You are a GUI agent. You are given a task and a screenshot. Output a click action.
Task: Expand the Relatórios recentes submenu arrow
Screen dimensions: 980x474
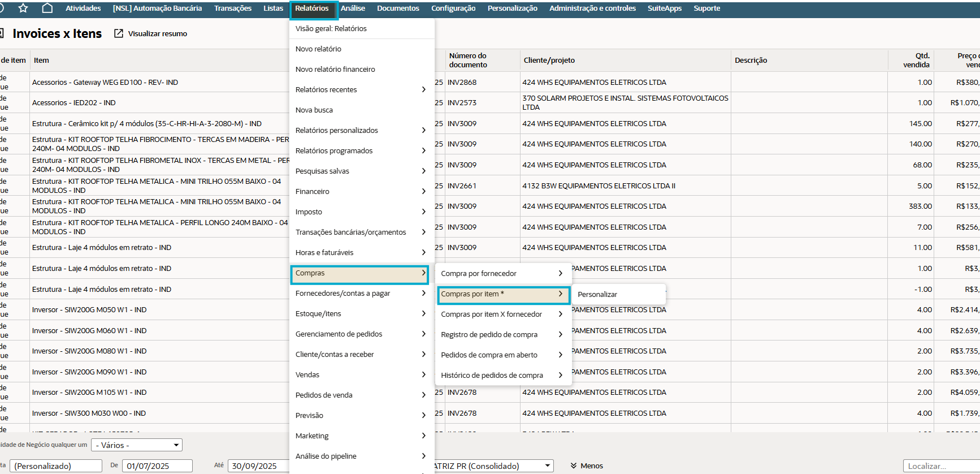[x=423, y=89]
